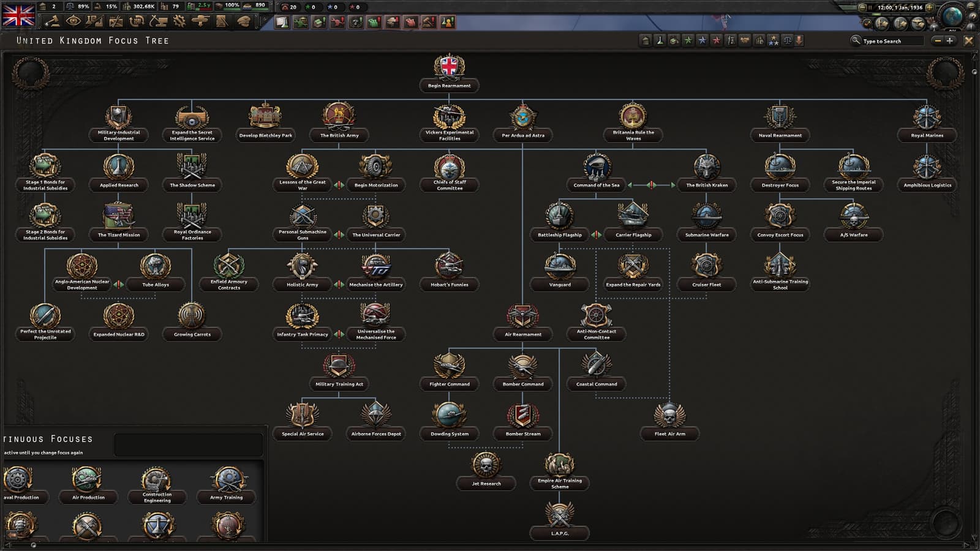Click the Royal Marines focus icon

[x=927, y=116]
